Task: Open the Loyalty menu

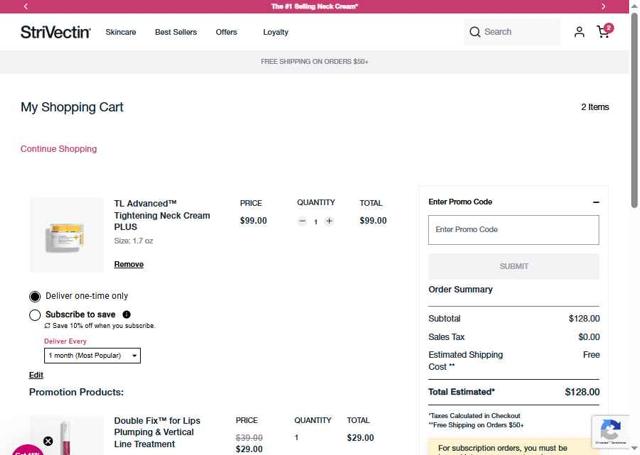Action: point(276,32)
